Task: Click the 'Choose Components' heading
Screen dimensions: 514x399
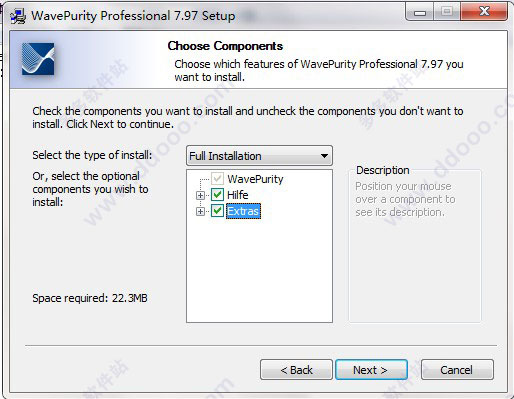Action: [225, 46]
